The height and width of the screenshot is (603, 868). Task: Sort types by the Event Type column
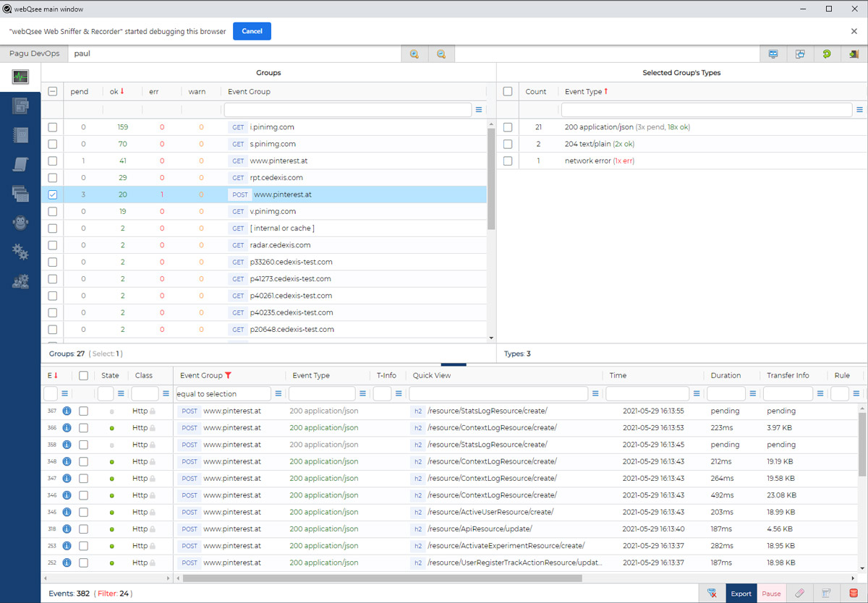586,92
